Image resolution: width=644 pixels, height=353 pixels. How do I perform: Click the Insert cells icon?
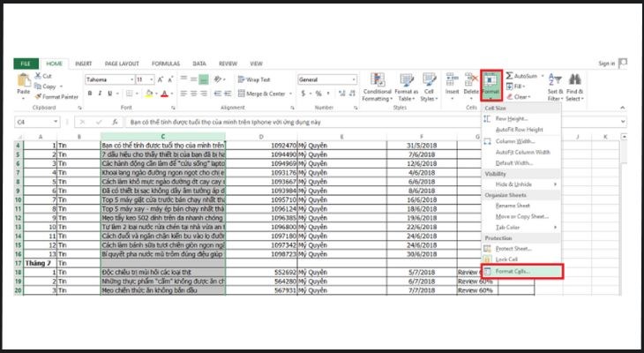click(452, 80)
